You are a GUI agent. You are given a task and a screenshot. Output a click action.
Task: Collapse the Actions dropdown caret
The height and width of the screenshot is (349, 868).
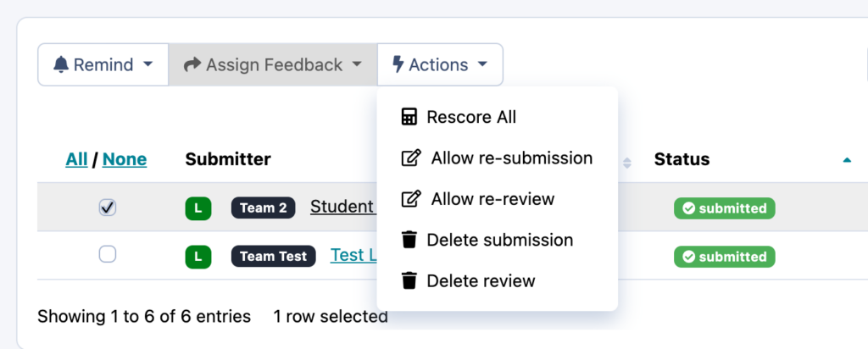click(x=482, y=65)
